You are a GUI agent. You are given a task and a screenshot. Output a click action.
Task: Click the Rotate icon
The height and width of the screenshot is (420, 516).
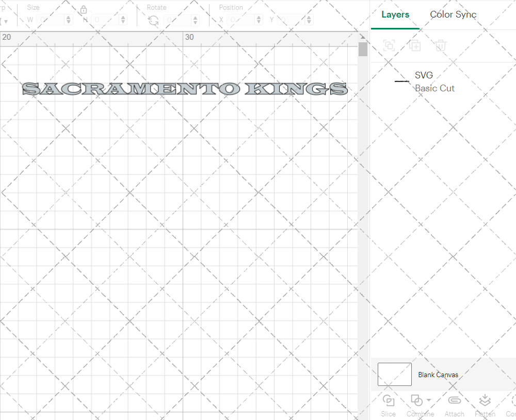click(x=153, y=21)
